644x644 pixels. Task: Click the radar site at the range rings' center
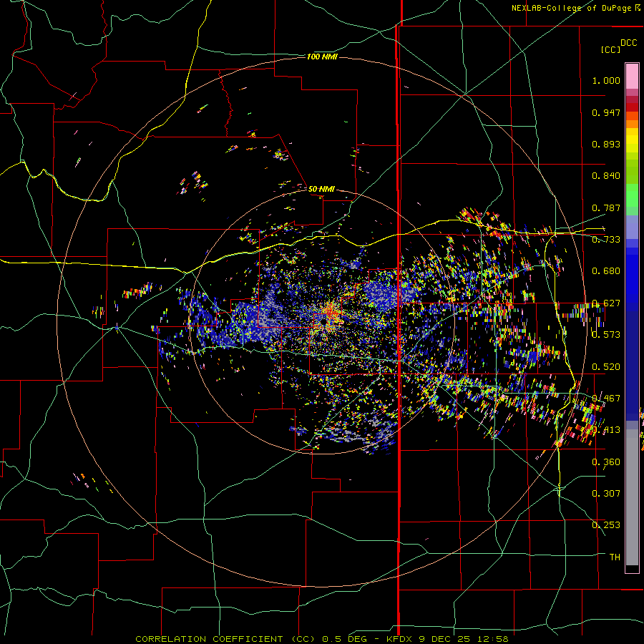point(323,321)
